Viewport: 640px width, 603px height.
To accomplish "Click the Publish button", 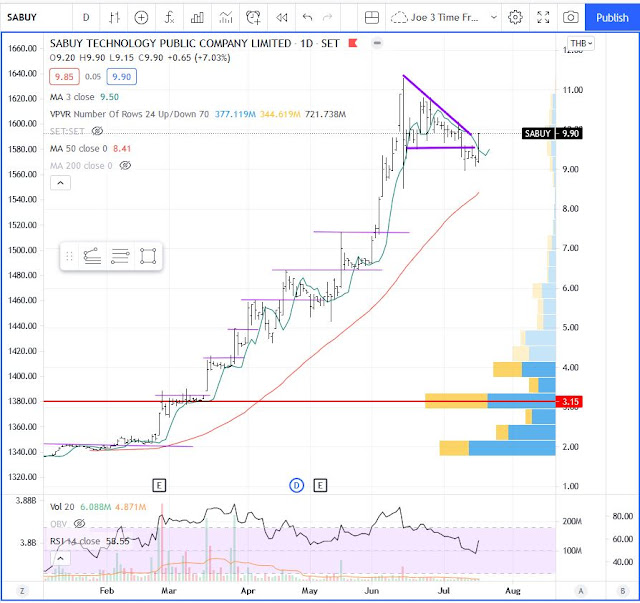I will click(x=612, y=18).
